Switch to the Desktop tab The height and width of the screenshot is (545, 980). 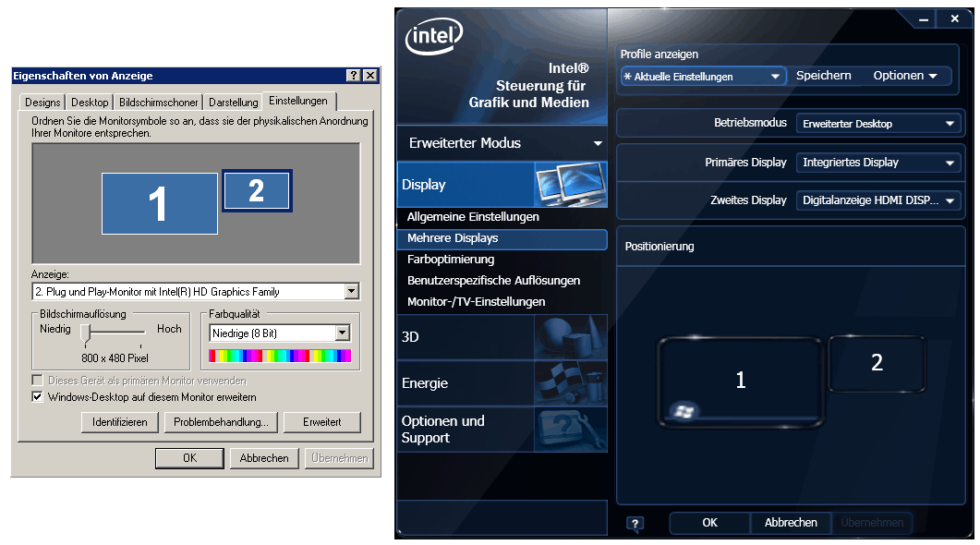click(90, 103)
